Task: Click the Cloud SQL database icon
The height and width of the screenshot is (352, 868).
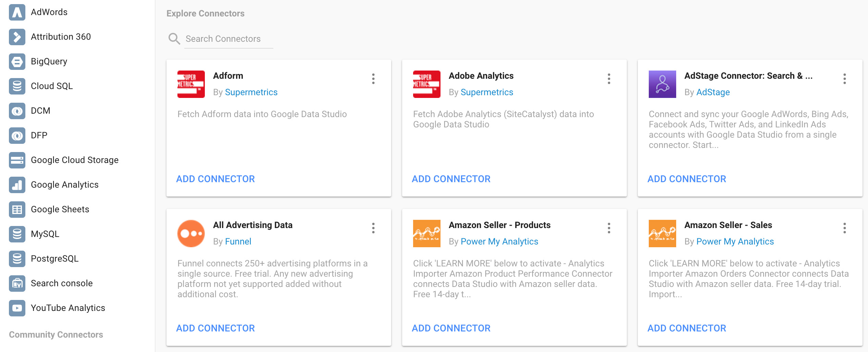Action: tap(17, 86)
